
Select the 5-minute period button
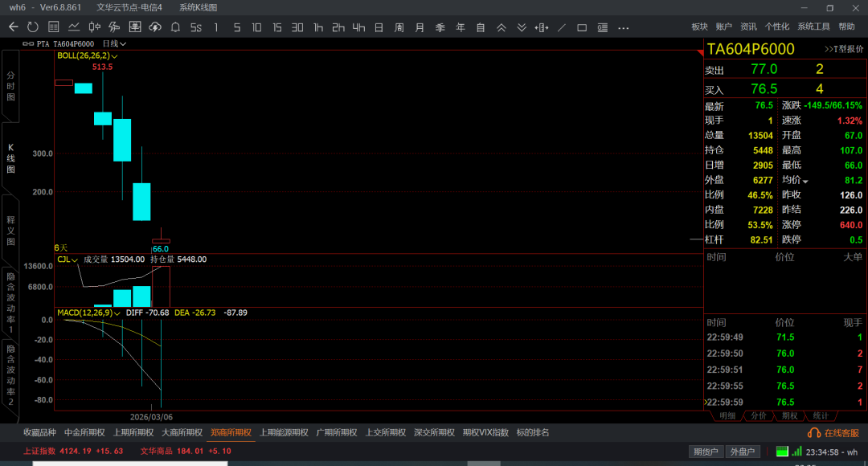pos(237,27)
